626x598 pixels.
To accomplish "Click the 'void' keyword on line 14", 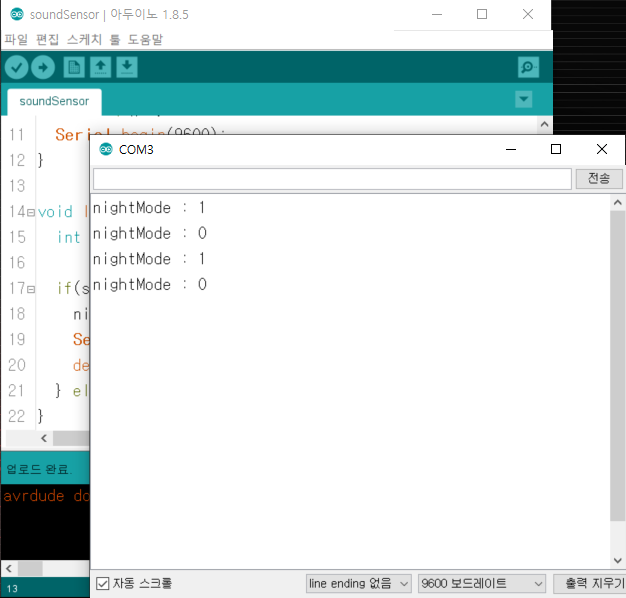I will click(55, 212).
